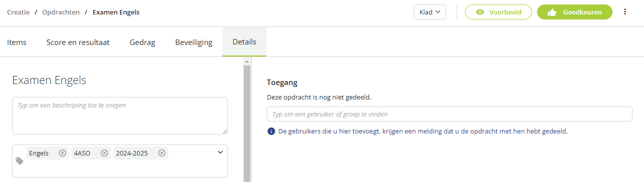Viewport: 644px width, 182px height.
Task: Click the info icon under Toegang
Action: (271, 131)
